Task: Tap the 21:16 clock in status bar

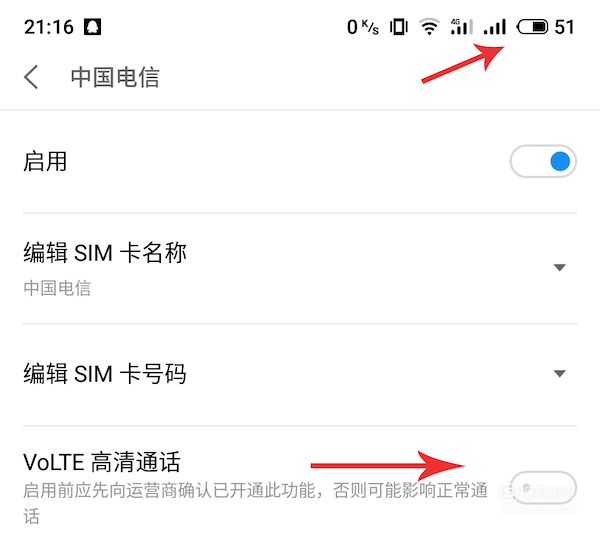Action: [x=49, y=27]
